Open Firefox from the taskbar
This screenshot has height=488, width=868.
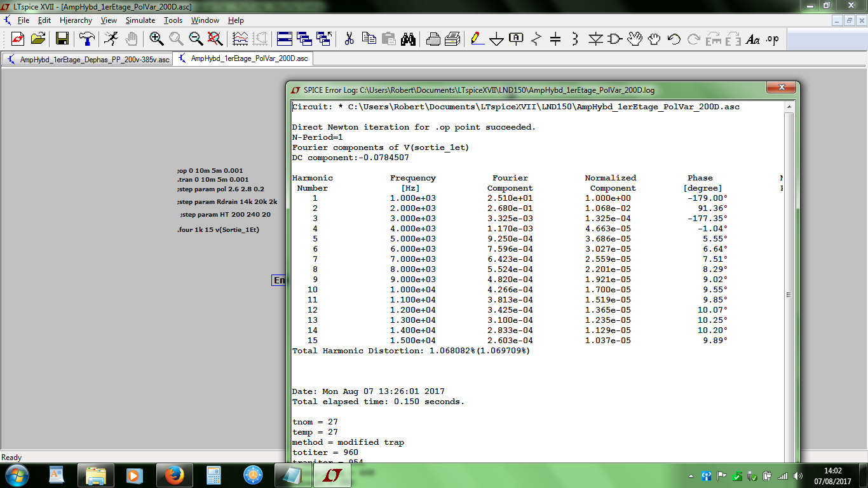tap(173, 475)
